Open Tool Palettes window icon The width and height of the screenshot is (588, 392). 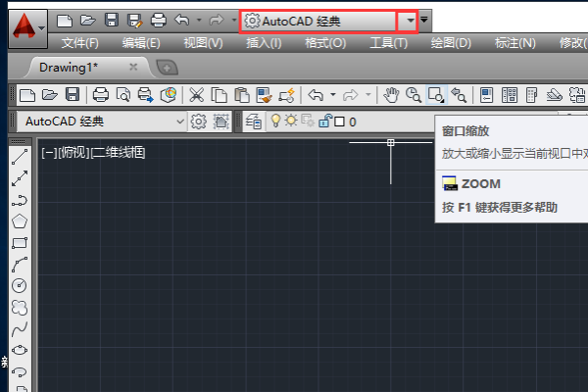[532, 95]
